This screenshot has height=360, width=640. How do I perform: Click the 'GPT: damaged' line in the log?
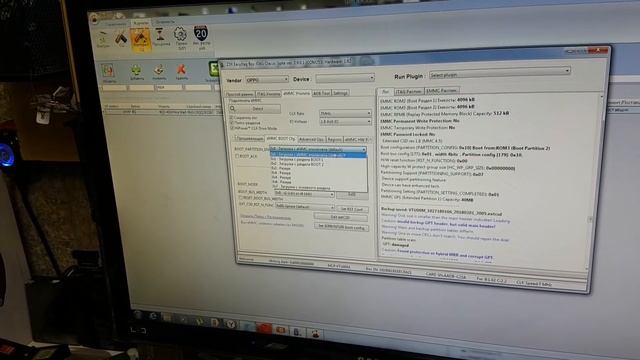(396, 245)
